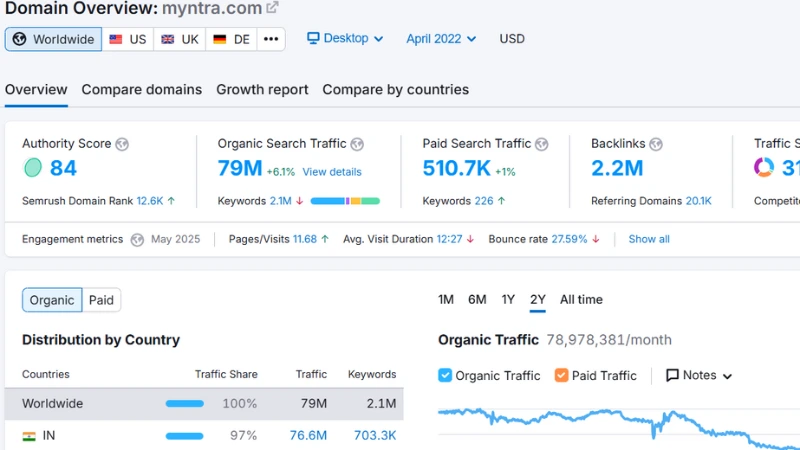Viewport: 800px width, 450px height.
Task: Click the Avg. Visit Duration 12:27 value
Action: tap(449, 239)
